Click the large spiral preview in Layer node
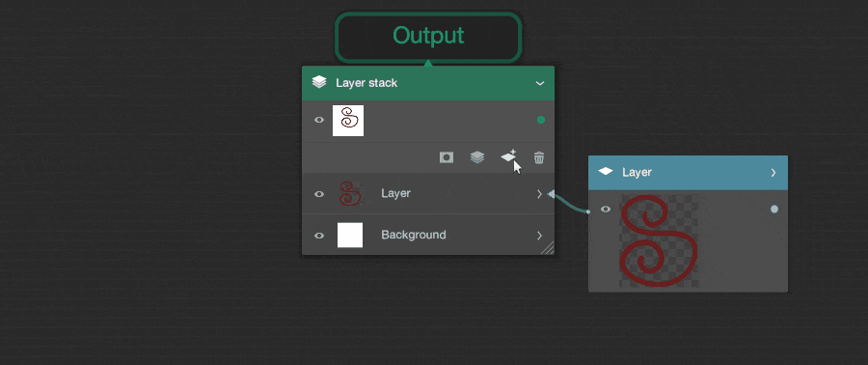Viewport: 868px width, 365px height. (658, 240)
